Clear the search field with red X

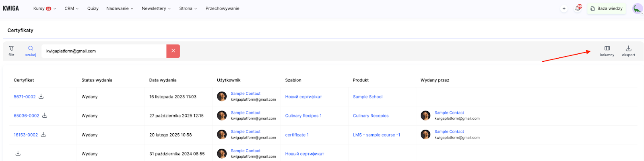[x=173, y=51]
